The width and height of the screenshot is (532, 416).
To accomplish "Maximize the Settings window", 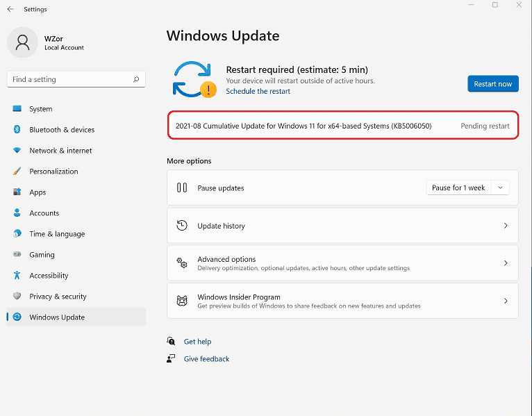I will [x=495, y=5].
